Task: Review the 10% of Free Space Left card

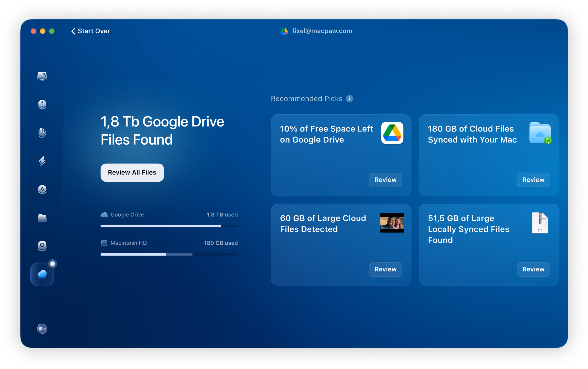Action: point(385,180)
